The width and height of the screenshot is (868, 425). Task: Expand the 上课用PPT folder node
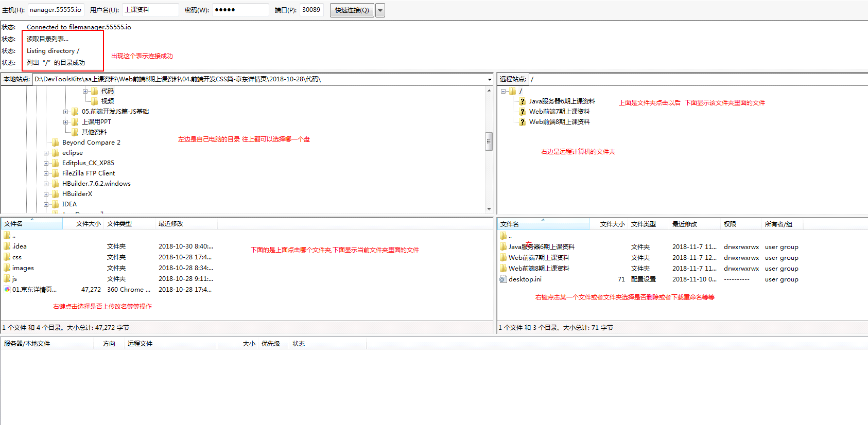[66, 122]
